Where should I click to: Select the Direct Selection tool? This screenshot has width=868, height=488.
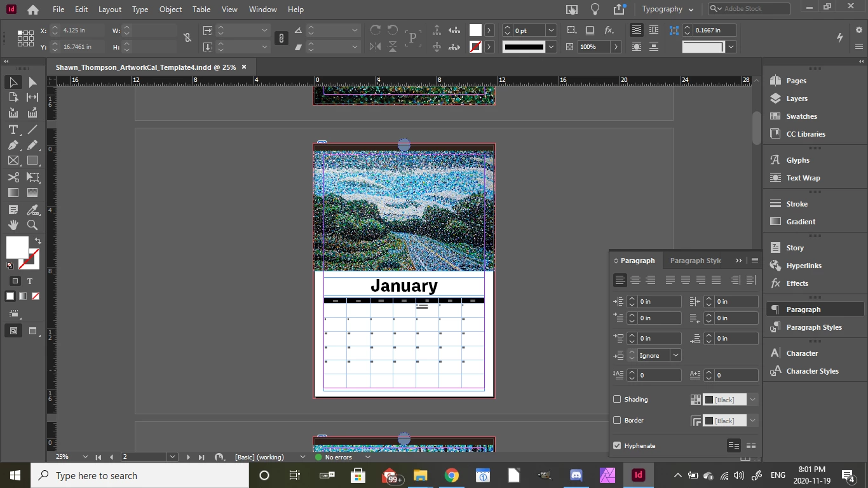(x=32, y=82)
